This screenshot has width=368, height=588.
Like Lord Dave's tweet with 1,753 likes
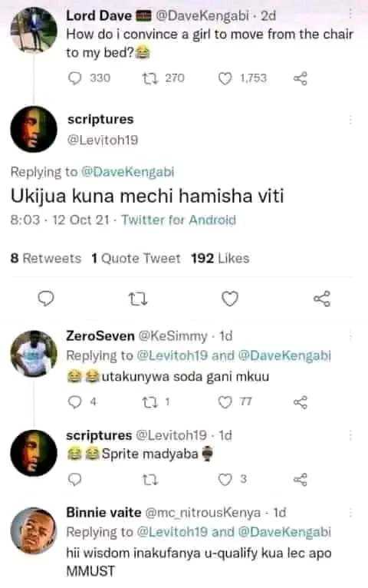coord(225,79)
